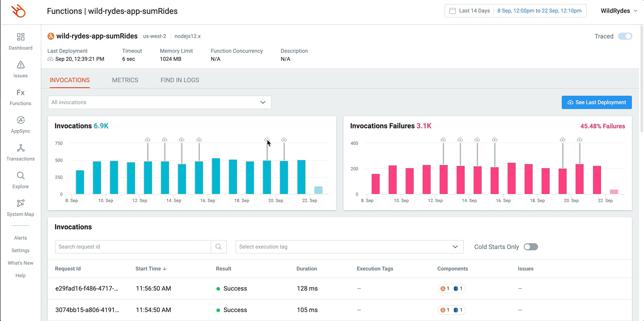Click the Invocations Failures 3.1K title

[391, 126]
